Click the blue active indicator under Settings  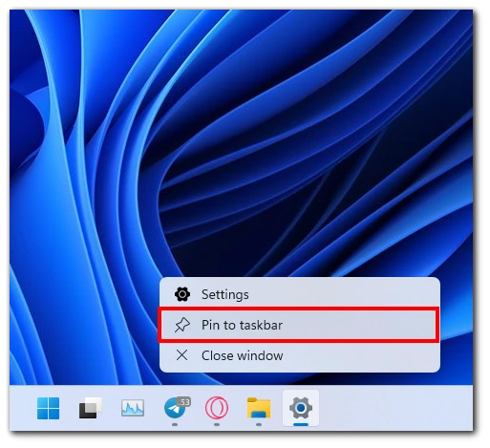click(301, 424)
